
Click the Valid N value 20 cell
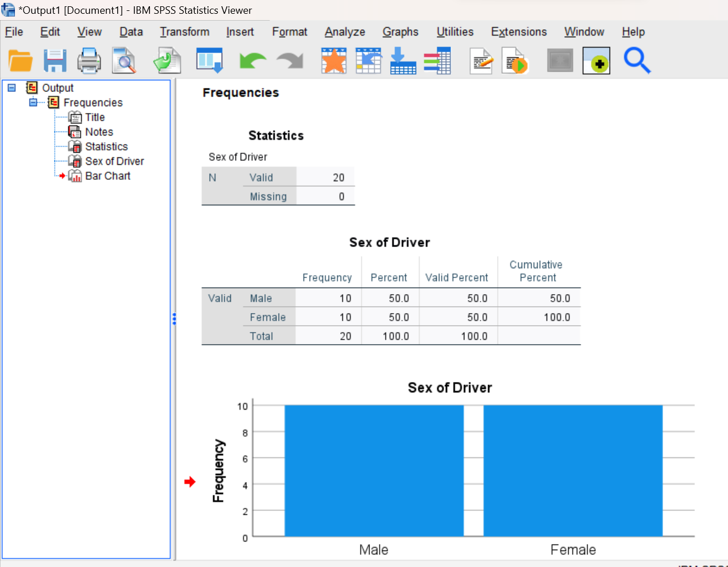(x=326, y=178)
